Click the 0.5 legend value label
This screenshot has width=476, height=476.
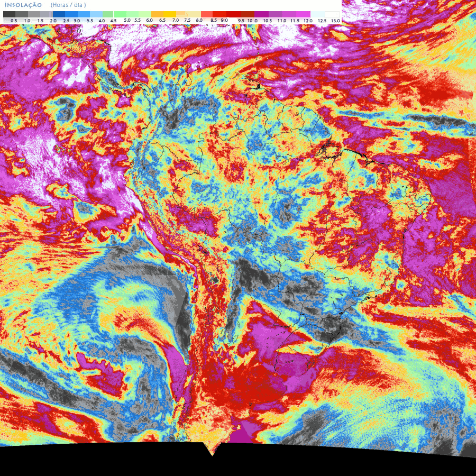point(14,20)
